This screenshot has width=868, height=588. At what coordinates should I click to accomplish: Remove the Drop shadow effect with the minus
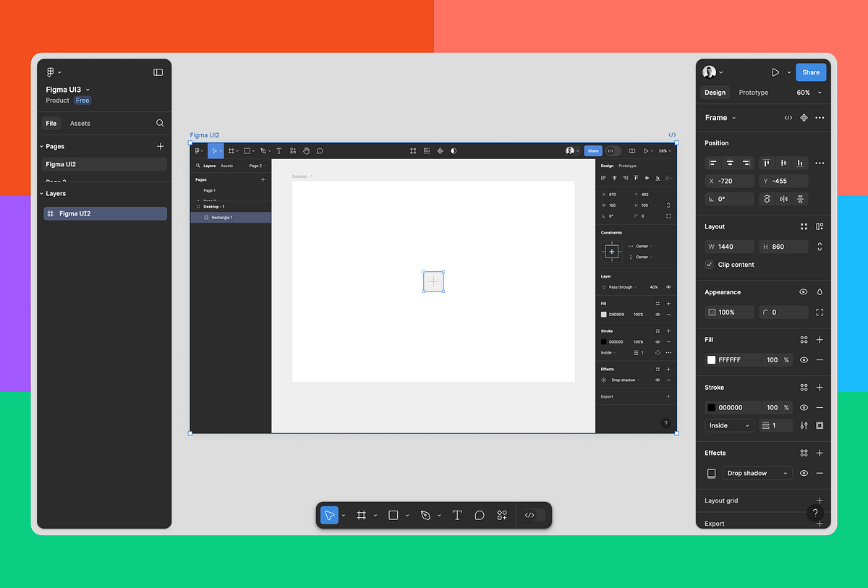[x=820, y=473]
